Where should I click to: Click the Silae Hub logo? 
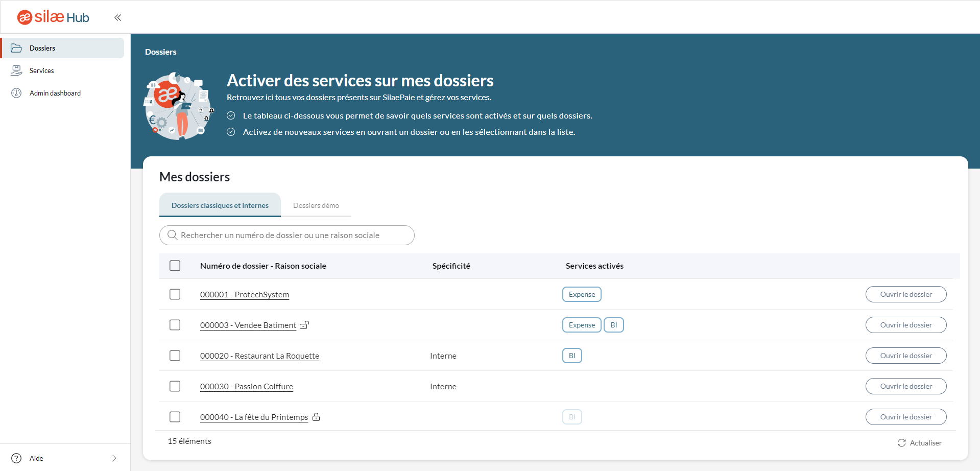(x=53, y=17)
